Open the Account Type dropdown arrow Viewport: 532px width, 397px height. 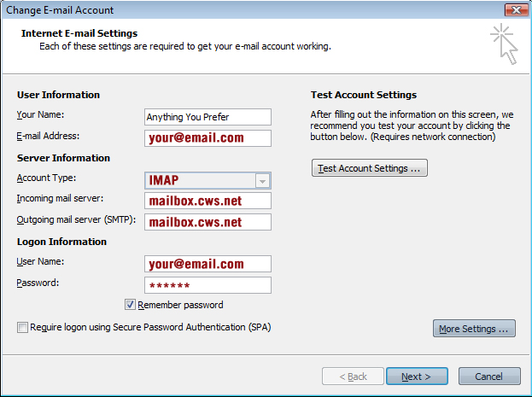[x=262, y=180]
